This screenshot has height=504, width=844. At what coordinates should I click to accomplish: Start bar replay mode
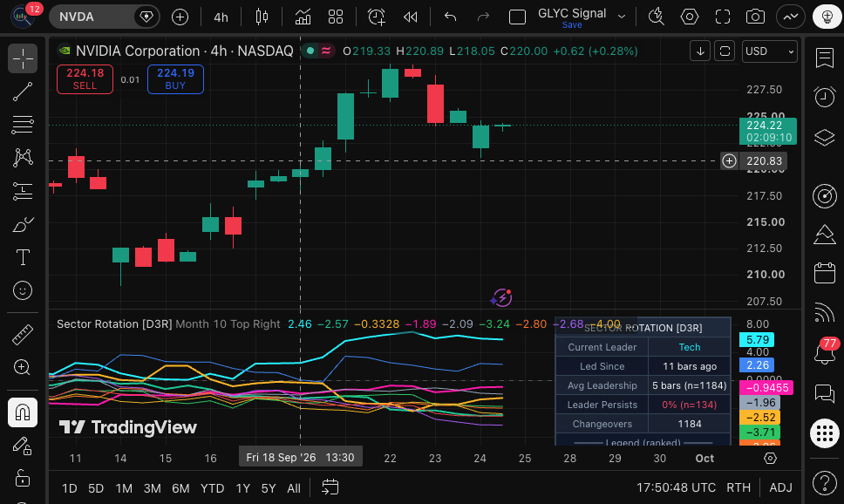click(410, 17)
